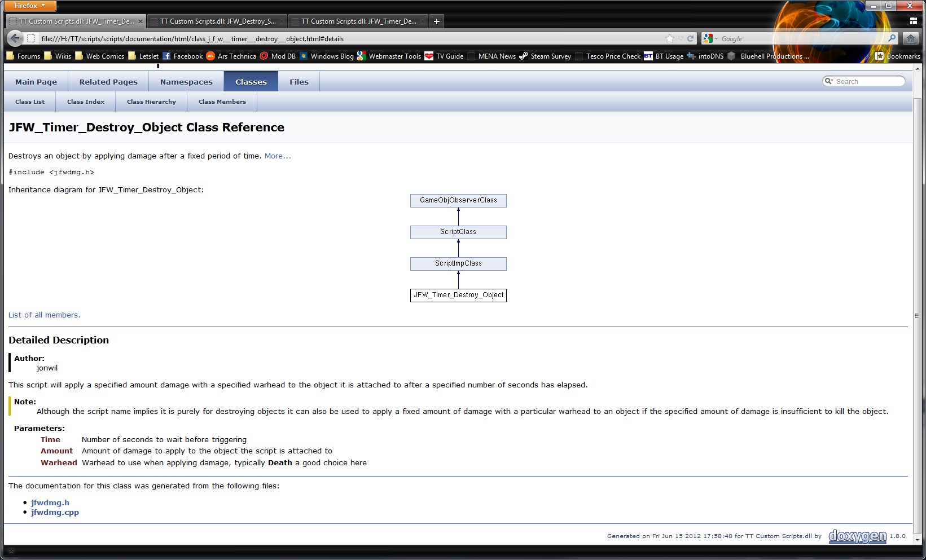
Task: Go back using the browser back arrow
Action: [x=15, y=38]
